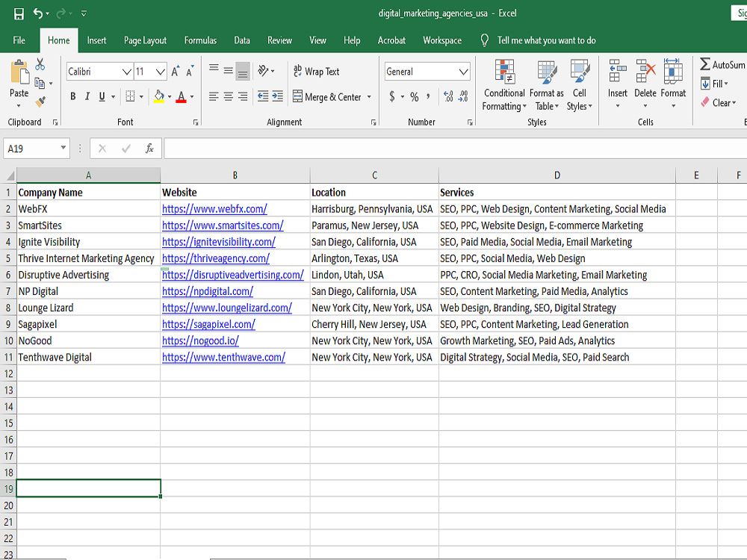Screen dimensions: 747x560
Task: Select the Format Painter brush icon
Action: (x=40, y=102)
